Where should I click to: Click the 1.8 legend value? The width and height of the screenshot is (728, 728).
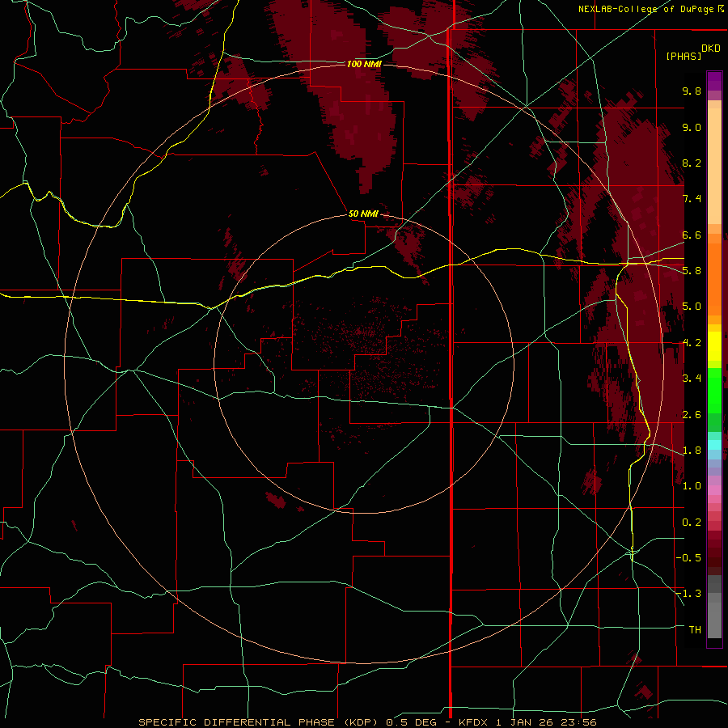pos(692,451)
